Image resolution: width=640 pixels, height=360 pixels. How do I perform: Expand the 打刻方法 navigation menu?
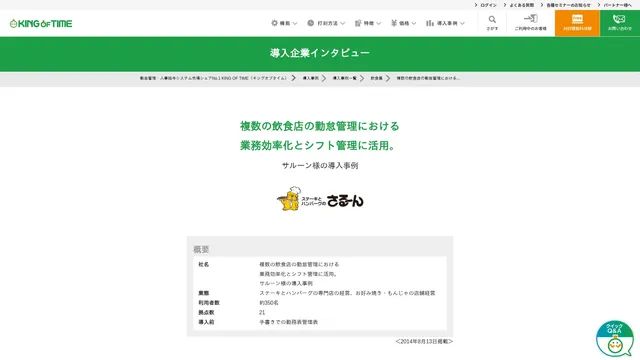[326, 23]
